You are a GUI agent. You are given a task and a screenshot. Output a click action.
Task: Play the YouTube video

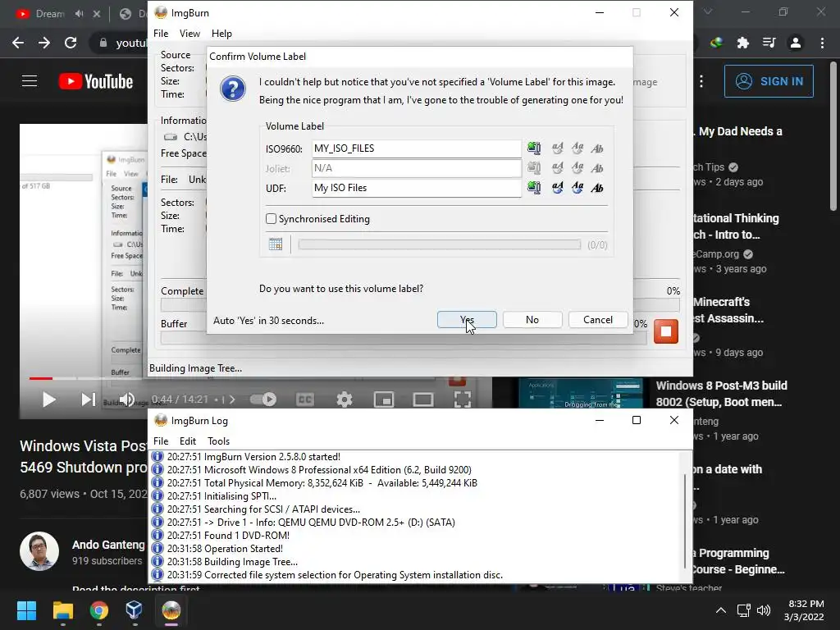coord(48,399)
